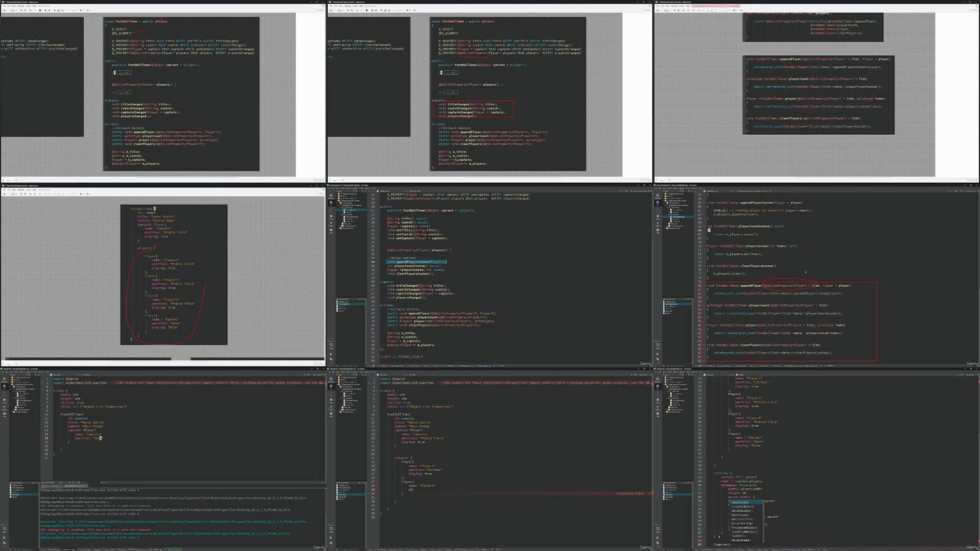980x551 pixels.
Task: Open Debug mode in footballteam.h header window
Action: click(x=331, y=216)
